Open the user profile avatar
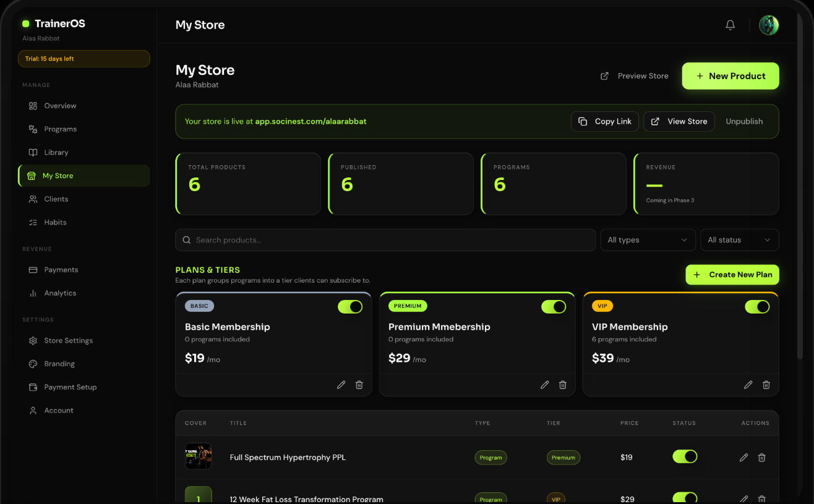Screen dimensions: 814x504 [x=769, y=25]
